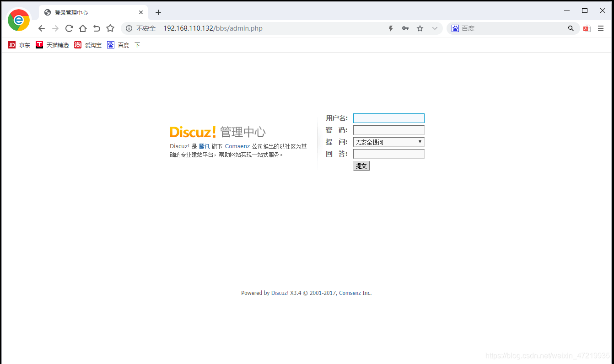Viewport: 614px width, 364px height.
Task: Bookmark this page with address bar star
Action: click(x=420, y=28)
